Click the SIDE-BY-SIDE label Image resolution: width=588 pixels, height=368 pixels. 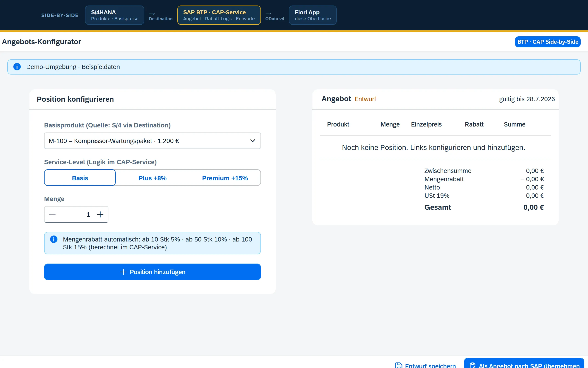point(60,15)
